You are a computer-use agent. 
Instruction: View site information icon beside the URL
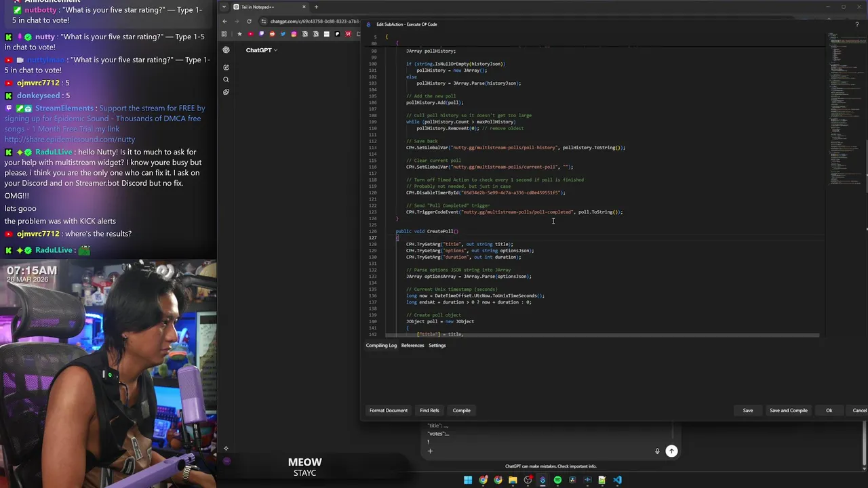(263, 21)
